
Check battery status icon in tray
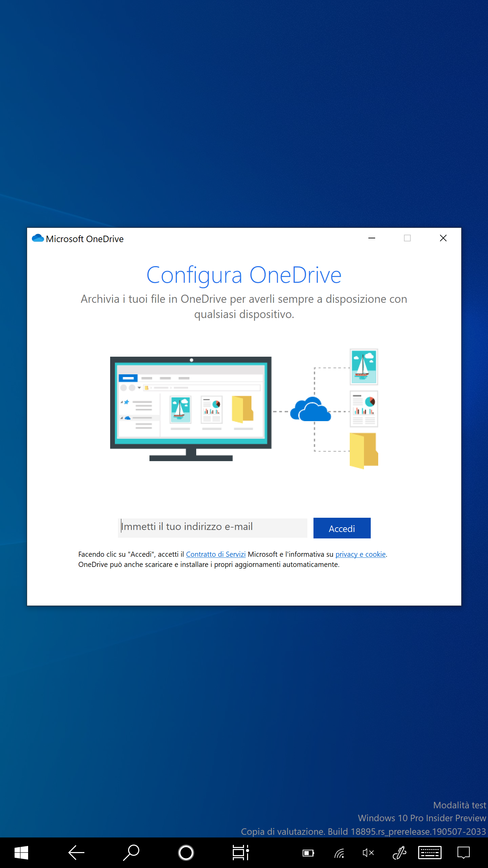308,853
